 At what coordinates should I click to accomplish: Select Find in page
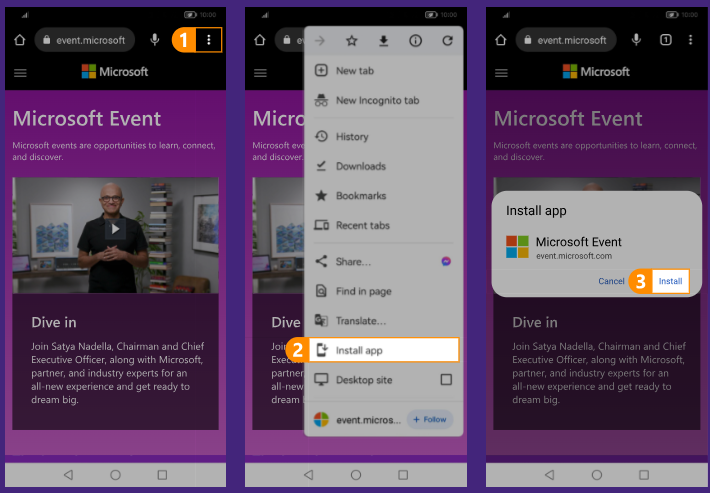(x=384, y=291)
